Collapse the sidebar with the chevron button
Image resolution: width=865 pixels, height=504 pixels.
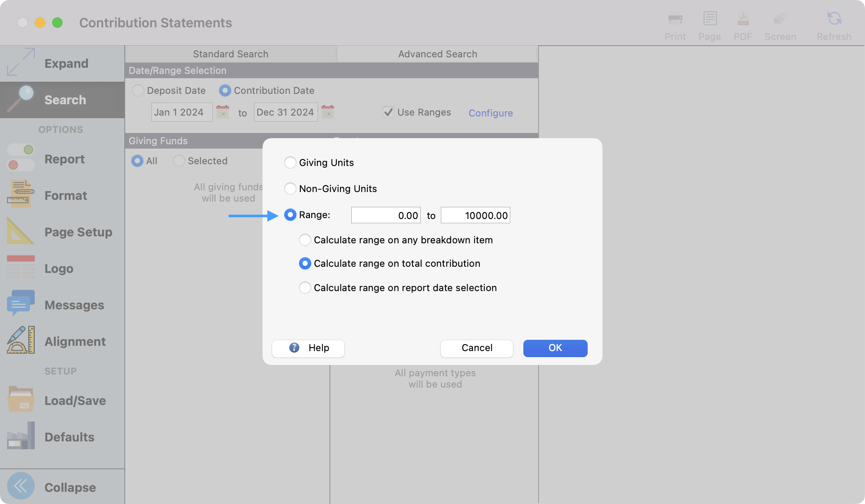20,486
